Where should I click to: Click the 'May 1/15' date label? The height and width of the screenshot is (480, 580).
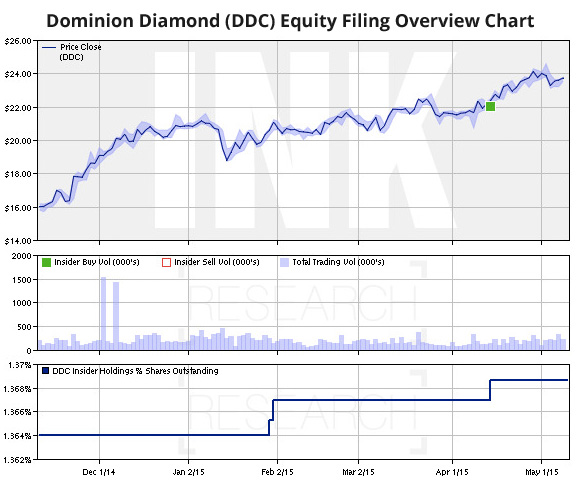(542, 472)
